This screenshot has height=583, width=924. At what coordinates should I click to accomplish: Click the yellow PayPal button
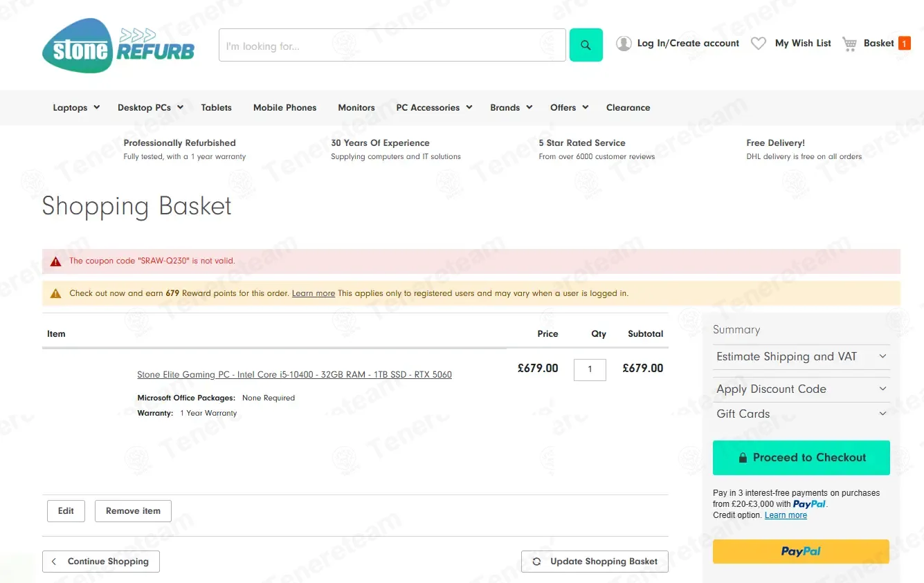801,552
